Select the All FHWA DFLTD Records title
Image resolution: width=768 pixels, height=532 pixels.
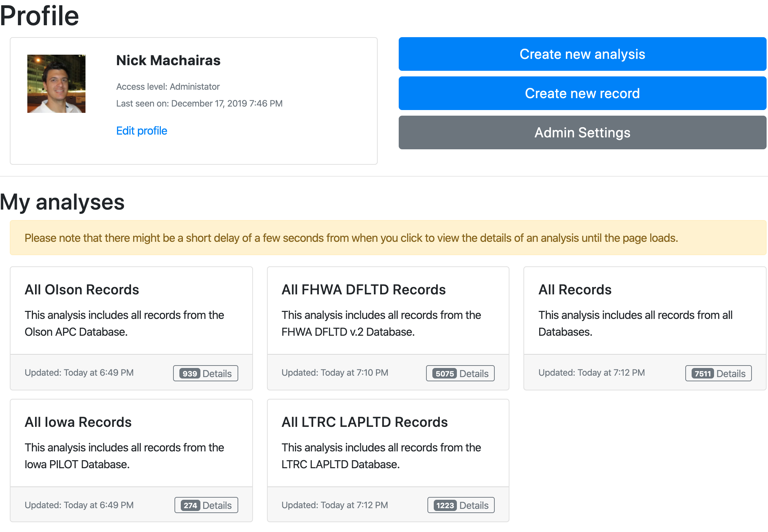tap(364, 289)
